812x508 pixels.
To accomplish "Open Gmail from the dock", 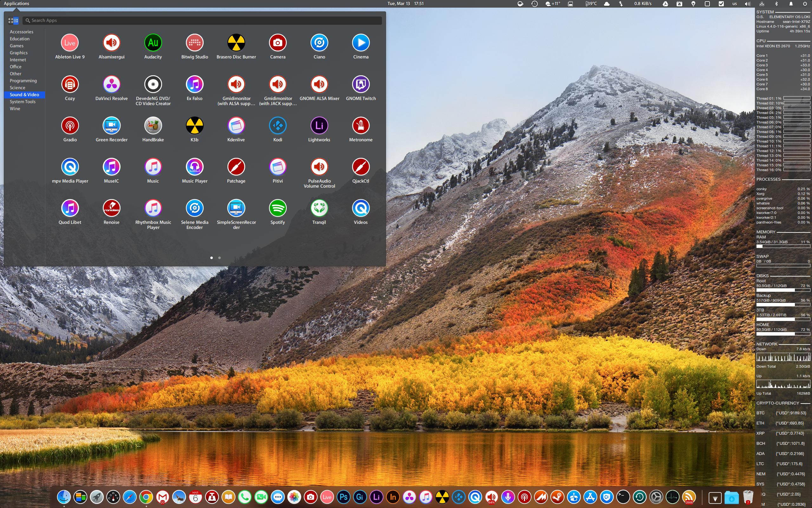I will (x=162, y=497).
